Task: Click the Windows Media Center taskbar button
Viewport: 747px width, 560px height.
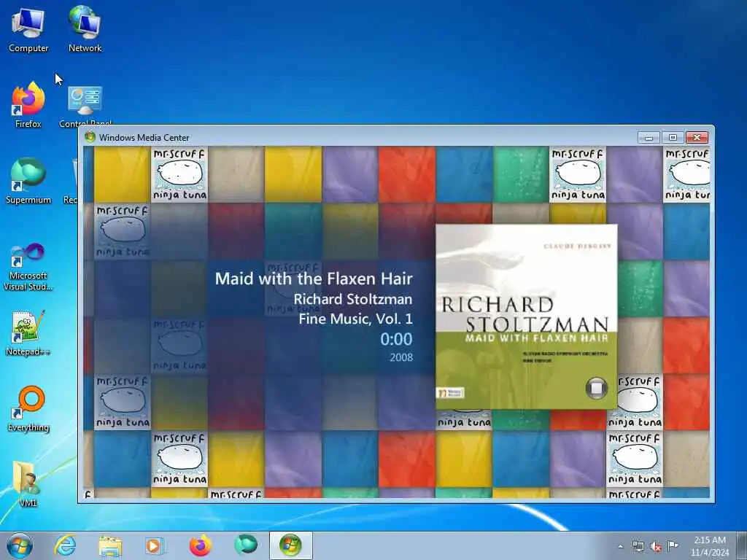Action: tap(290, 545)
